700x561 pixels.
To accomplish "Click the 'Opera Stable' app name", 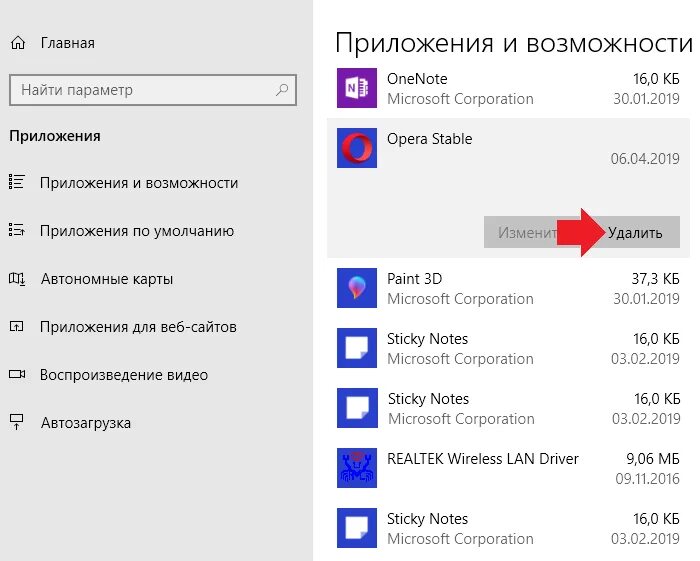I will coord(429,139).
